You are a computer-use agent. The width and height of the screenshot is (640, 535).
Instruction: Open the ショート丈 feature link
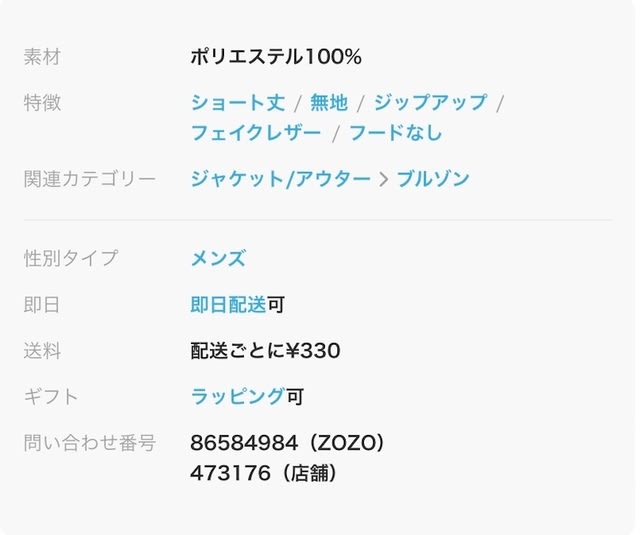click(x=238, y=103)
